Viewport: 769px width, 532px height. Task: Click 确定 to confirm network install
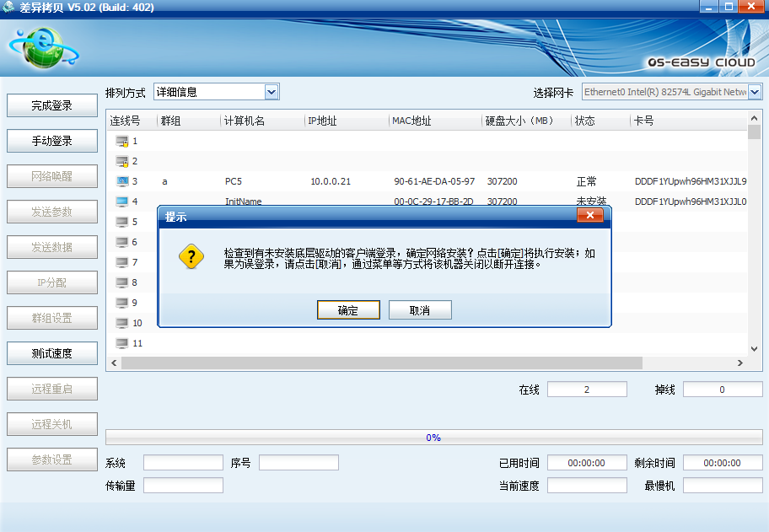(348, 310)
